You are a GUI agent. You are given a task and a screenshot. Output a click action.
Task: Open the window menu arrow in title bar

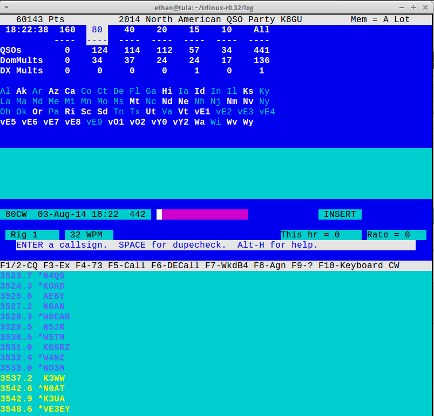(6, 7)
